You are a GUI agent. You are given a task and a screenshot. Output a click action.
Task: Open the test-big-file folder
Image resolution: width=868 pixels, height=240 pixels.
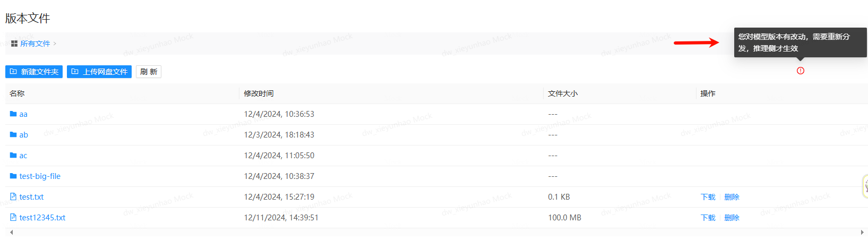(40, 176)
